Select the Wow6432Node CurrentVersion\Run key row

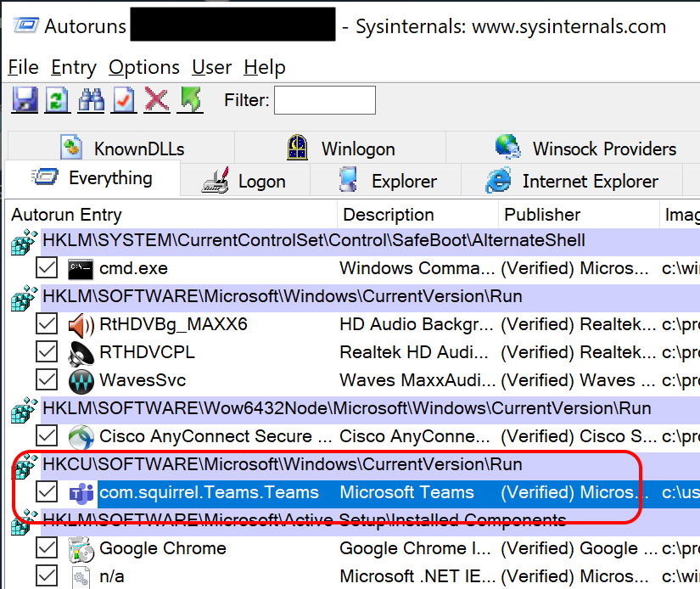371,409
